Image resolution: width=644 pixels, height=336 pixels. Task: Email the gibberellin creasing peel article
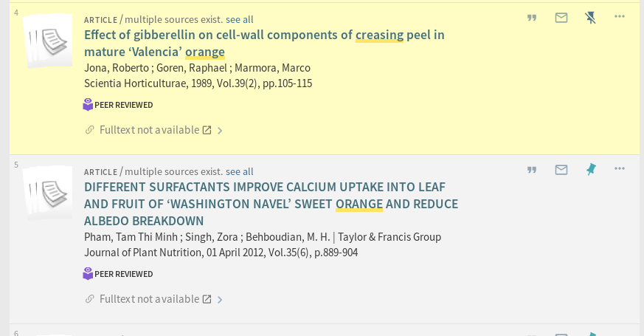click(x=561, y=18)
